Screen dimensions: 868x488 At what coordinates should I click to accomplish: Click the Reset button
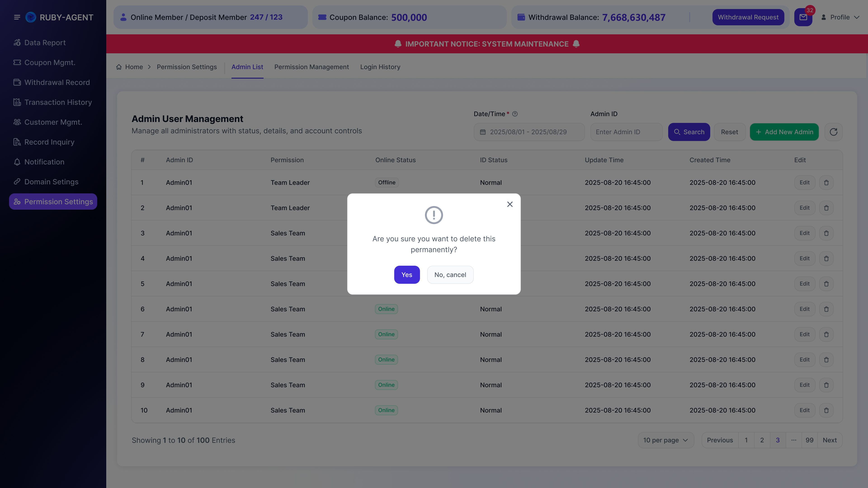pos(729,132)
